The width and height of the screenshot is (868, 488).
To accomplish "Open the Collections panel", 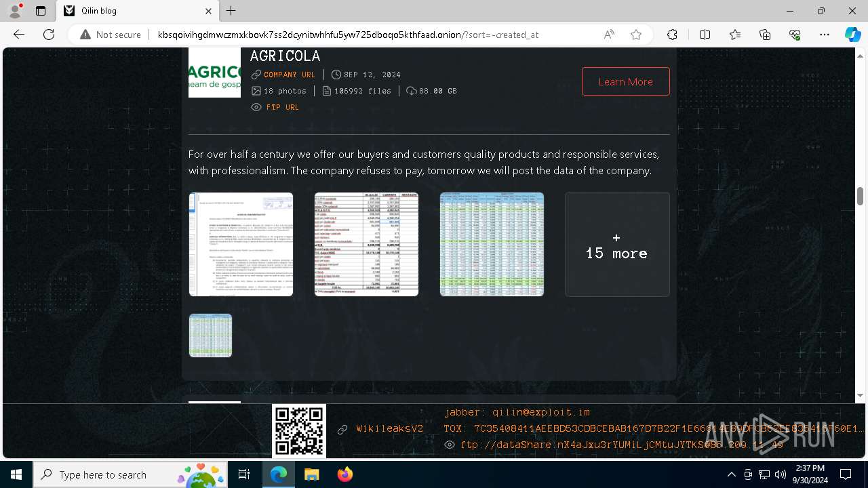I will (765, 35).
